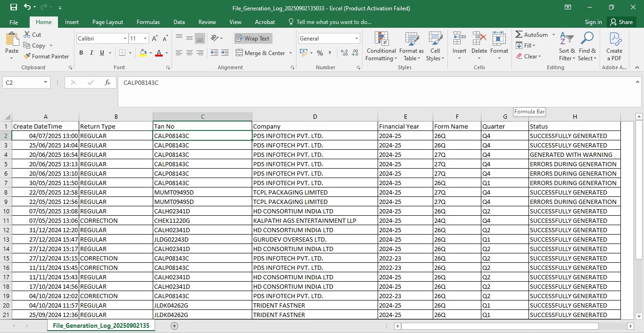
Task: Open the Page Layout tab
Action: point(107,22)
